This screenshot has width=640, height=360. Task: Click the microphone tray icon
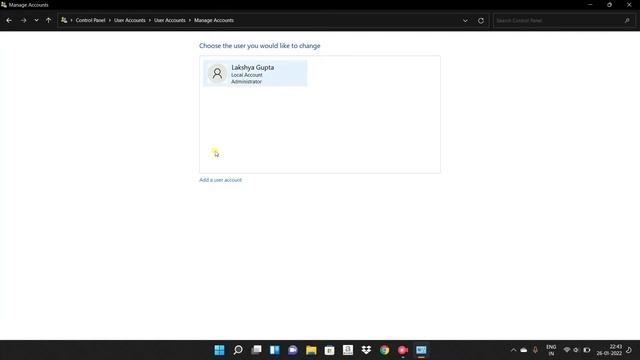click(535, 350)
